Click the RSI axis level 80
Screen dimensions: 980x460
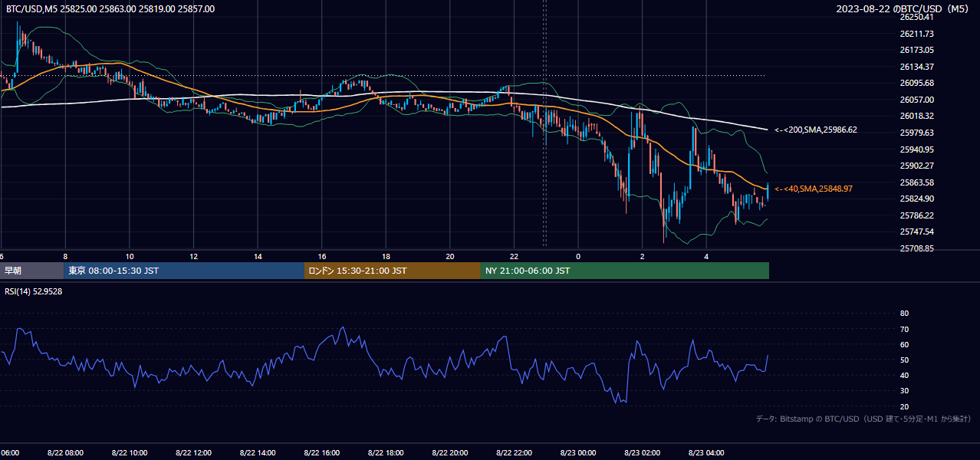point(904,314)
